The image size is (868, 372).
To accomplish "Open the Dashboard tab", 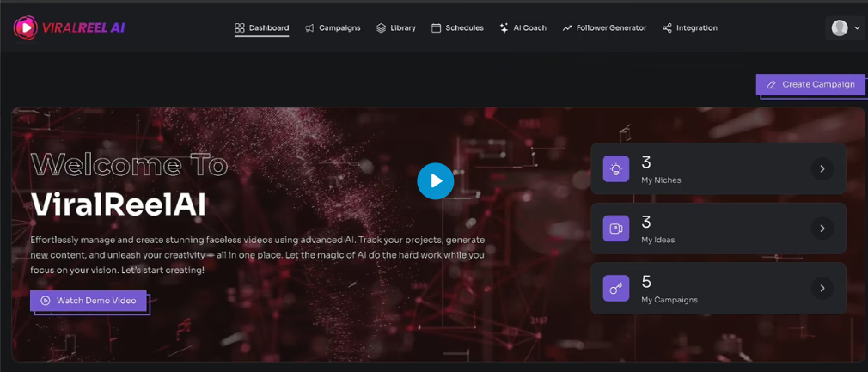I will click(x=262, y=27).
